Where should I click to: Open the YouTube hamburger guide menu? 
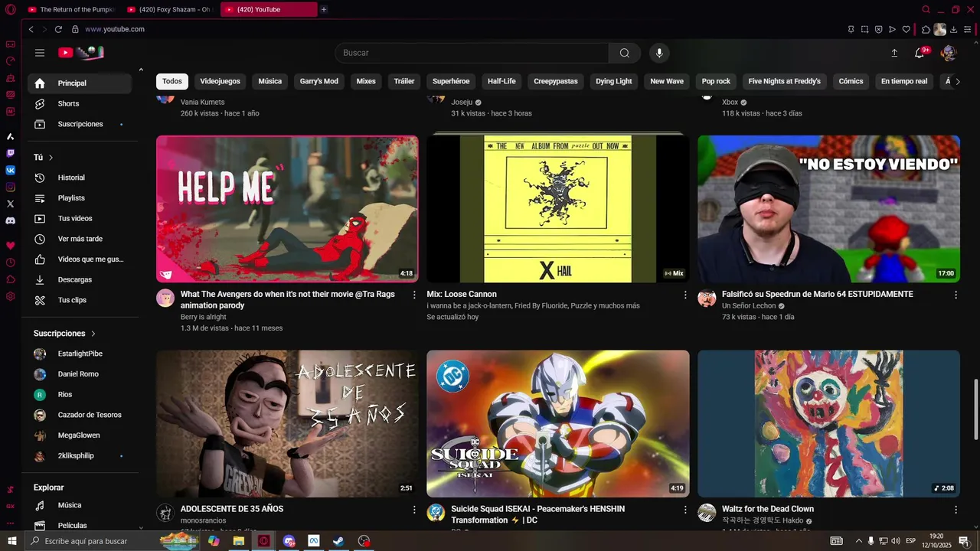40,53
